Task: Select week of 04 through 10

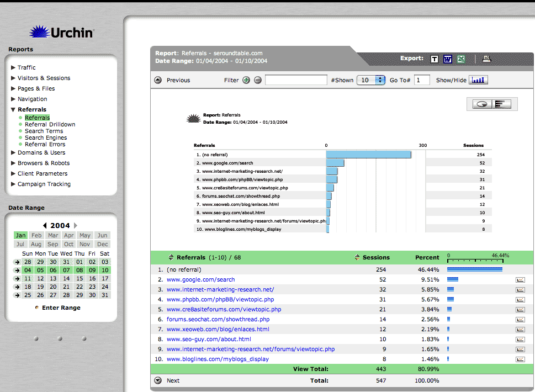Action: point(17,270)
